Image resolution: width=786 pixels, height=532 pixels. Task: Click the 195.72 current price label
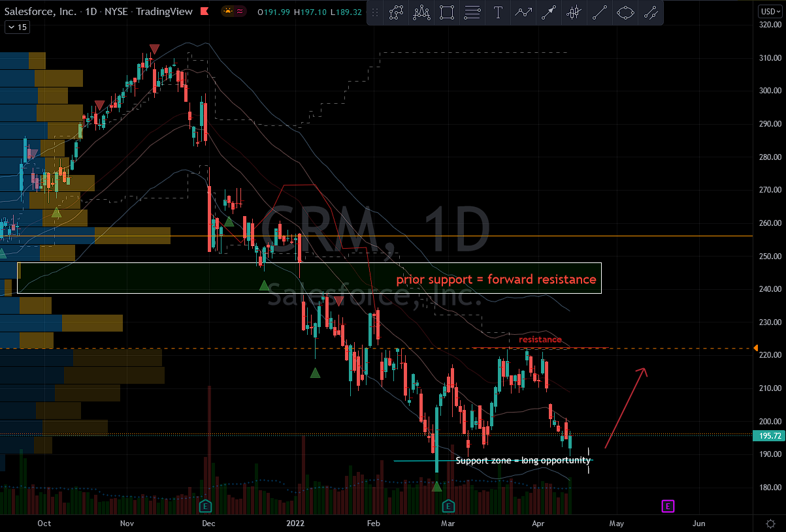(x=770, y=435)
